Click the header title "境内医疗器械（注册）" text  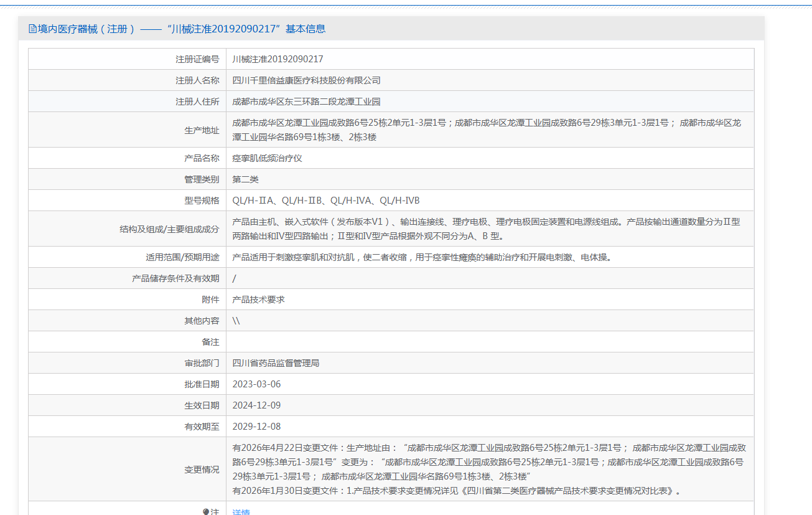pyautogui.click(x=86, y=29)
